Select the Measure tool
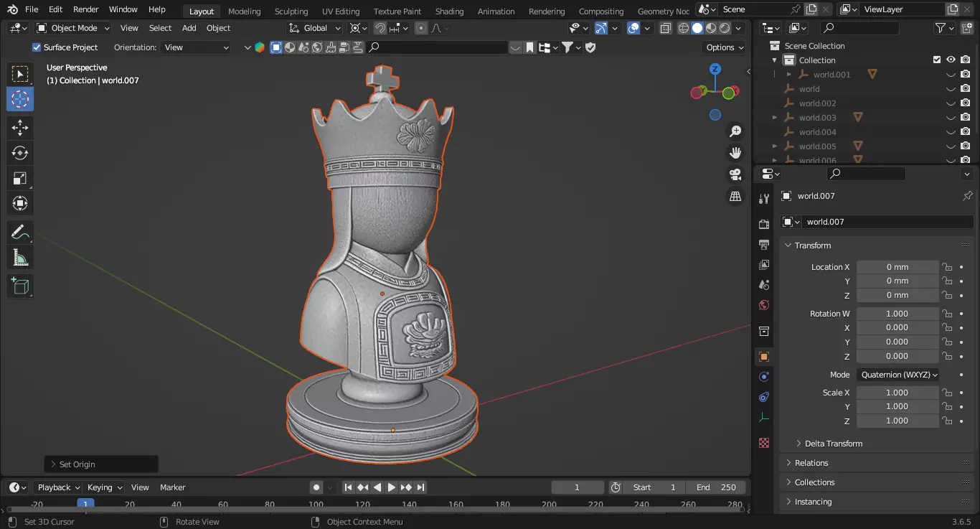Image resolution: width=980 pixels, height=529 pixels. (x=20, y=257)
